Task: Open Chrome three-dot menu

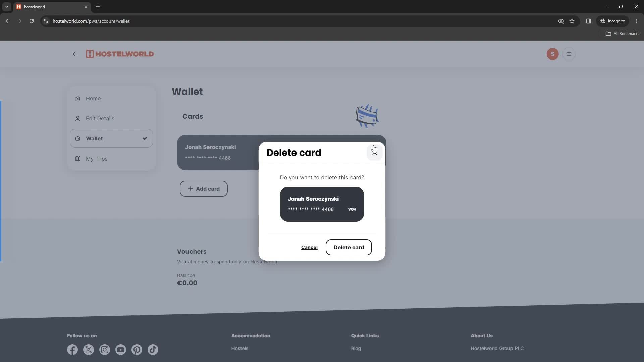Action: pyautogui.click(x=637, y=21)
